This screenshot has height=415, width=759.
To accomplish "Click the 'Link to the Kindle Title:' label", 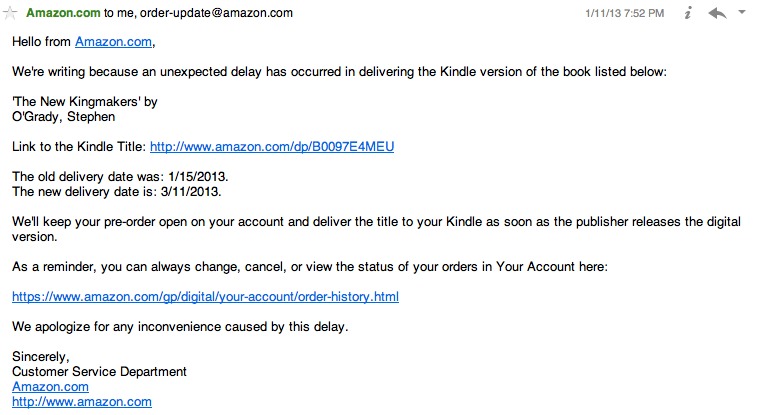I will click(78, 146).
